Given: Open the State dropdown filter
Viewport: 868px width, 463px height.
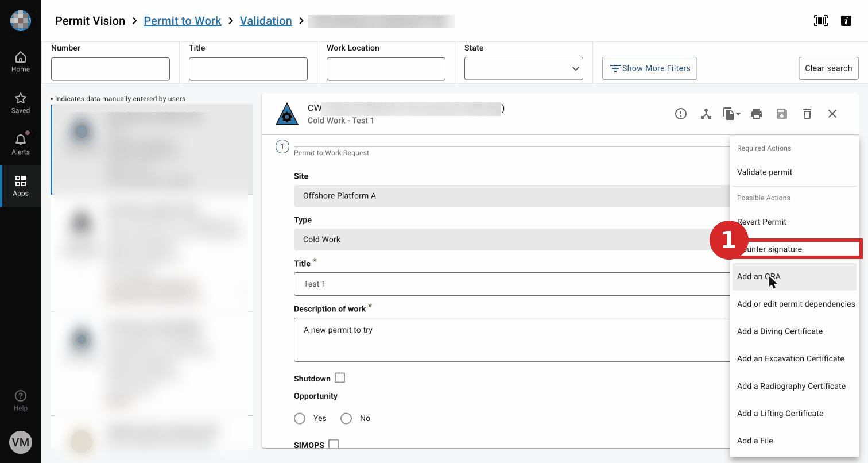Looking at the screenshot, I should pyautogui.click(x=524, y=69).
